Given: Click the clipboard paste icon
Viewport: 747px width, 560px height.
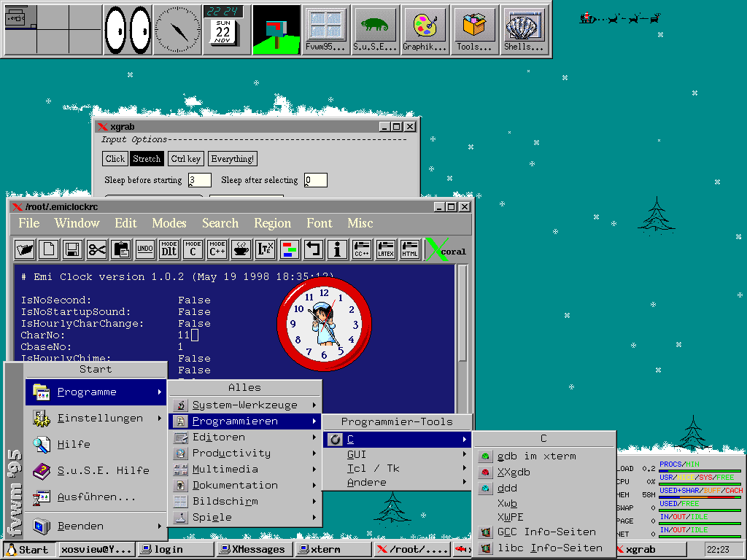Looking at the screenshot, I should point(120,249).
